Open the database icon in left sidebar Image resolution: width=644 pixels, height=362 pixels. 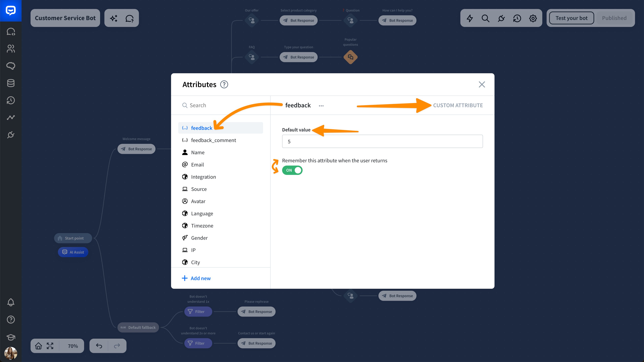click(x=11, y=83)
